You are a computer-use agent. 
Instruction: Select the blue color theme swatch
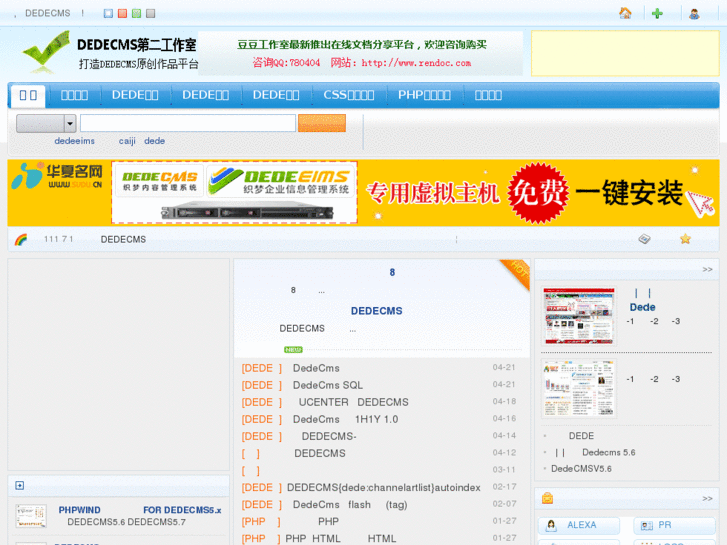point(108,13)
